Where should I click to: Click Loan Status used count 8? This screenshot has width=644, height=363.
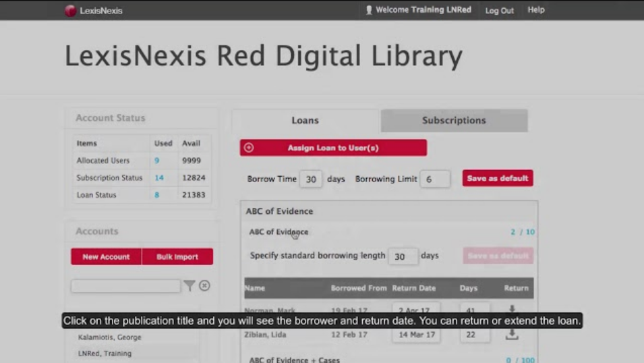(x=156, y=195)
